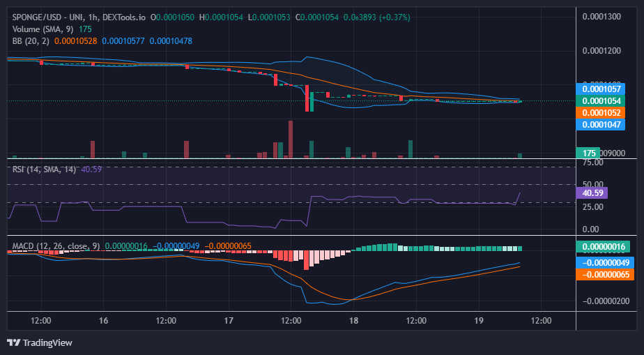Click the date 17 on time axis

[229, 321]
